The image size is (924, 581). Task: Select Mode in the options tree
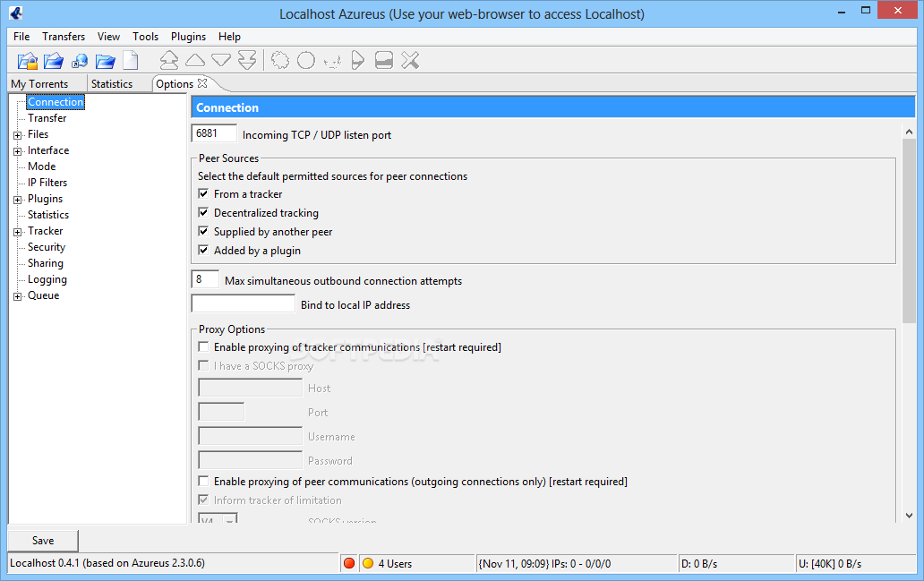click(42, 167)
